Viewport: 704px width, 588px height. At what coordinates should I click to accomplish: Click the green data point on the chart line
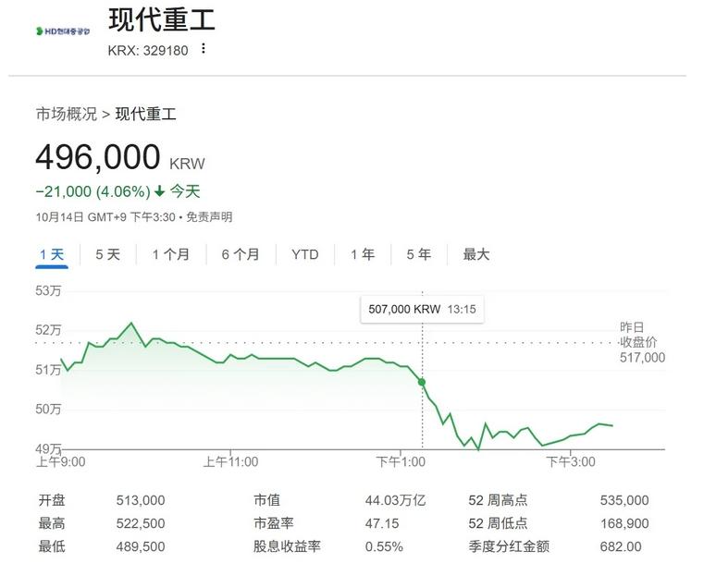coord(422,382)
